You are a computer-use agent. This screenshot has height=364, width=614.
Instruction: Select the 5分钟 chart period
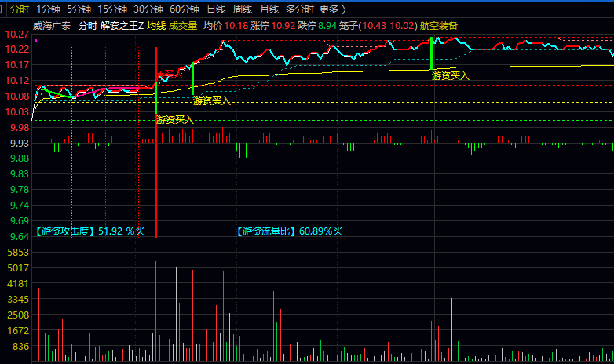click(79, 9)
